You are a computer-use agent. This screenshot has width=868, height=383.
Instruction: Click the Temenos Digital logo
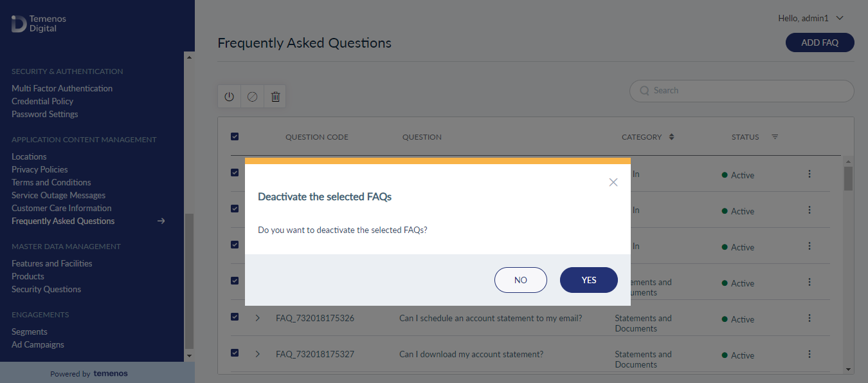[x=39, y=24]
